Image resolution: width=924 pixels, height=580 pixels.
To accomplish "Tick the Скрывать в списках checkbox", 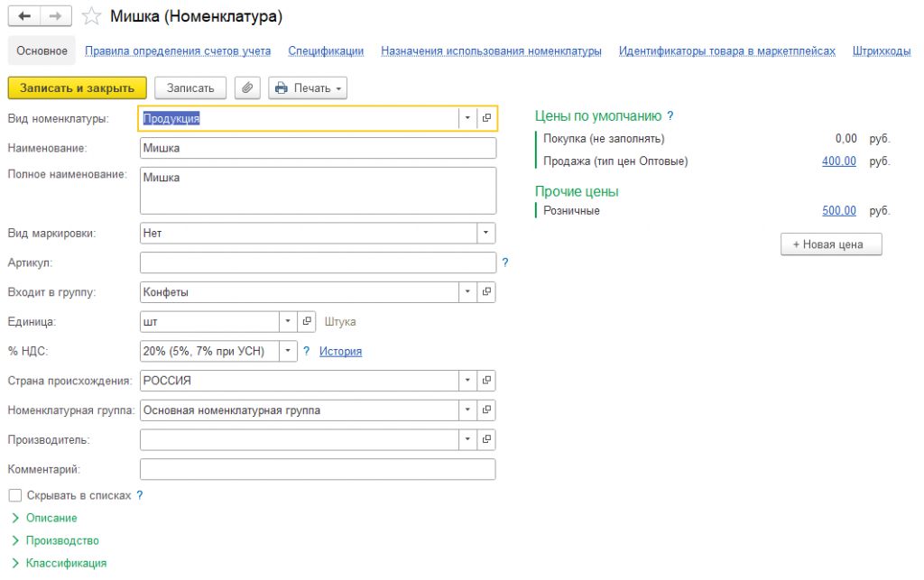I will pyautogui.click(x=15, y=495).
